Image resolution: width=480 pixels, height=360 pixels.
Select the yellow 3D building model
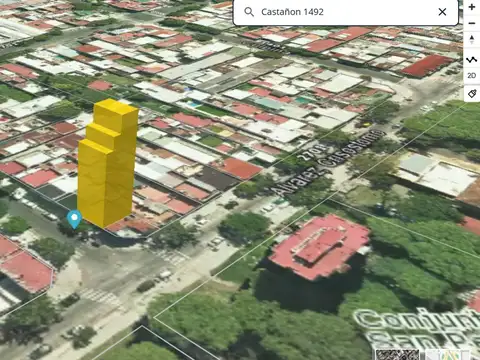108,163
